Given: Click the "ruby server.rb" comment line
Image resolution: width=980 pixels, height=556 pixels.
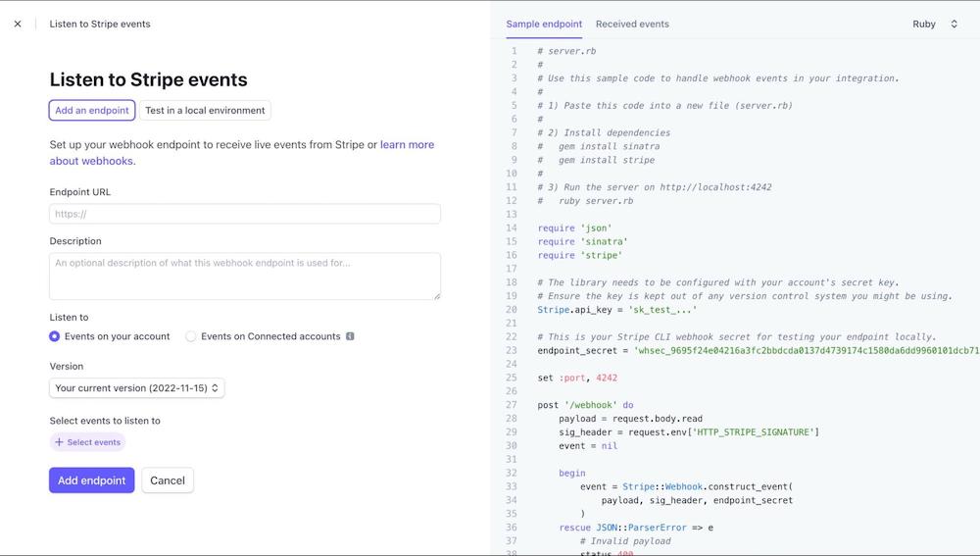Looking at the screenshot, I should 585,201.
